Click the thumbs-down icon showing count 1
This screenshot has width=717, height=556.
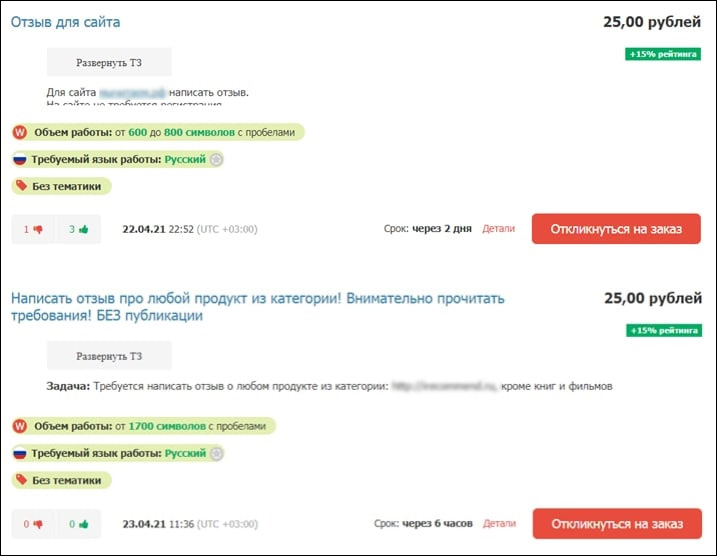pos(39,229)
